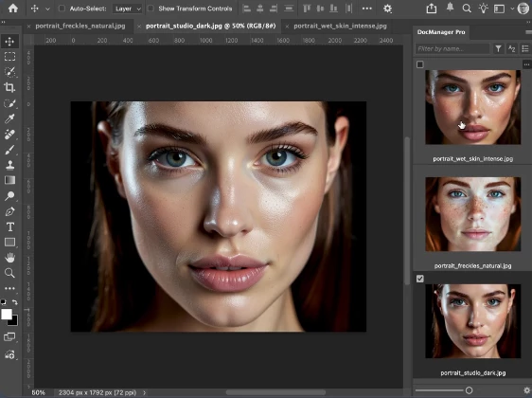Select the Crop tool
This screenshot has width=532, height=398.
(x=9, y=87)
